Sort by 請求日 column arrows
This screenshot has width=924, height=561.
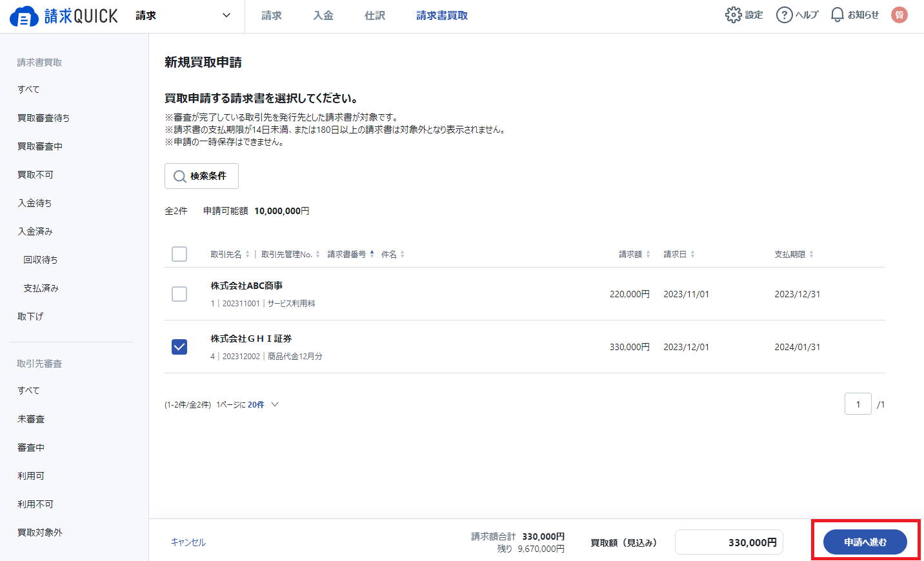click(692, 255)
